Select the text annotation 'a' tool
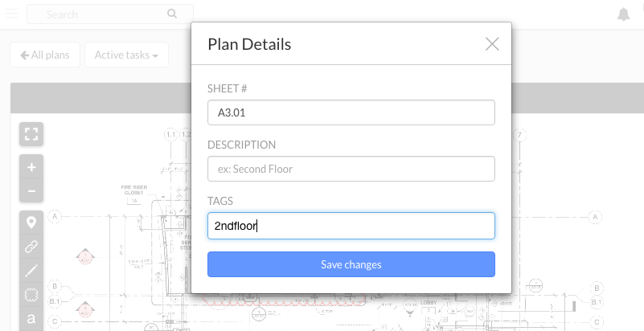 coord(31,318)
